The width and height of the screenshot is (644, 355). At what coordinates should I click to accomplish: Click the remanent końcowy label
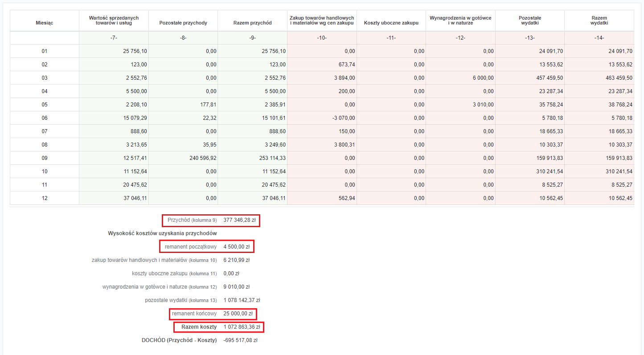194,314
